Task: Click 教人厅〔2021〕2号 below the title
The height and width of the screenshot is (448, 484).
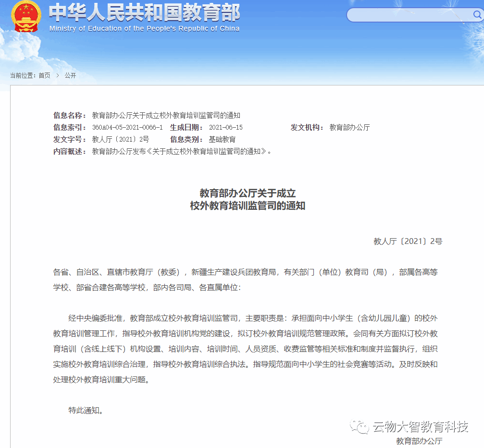Action: 409,241
